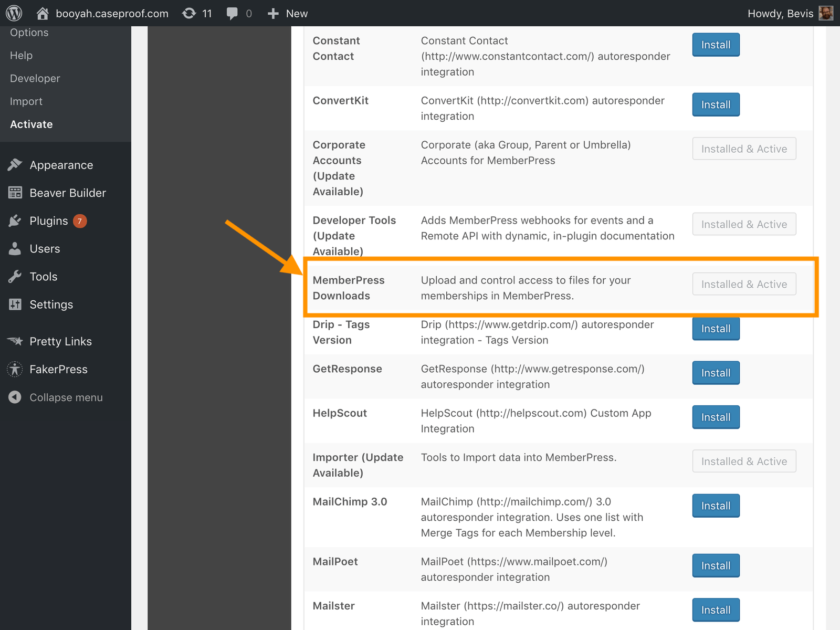
Task: Install the Mailster add-on
Action: coord(716,610)
